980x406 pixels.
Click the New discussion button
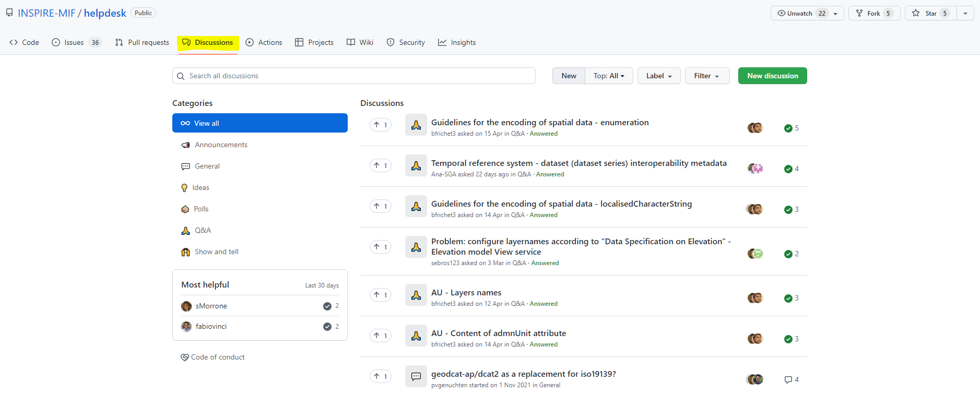click(773, 76)
